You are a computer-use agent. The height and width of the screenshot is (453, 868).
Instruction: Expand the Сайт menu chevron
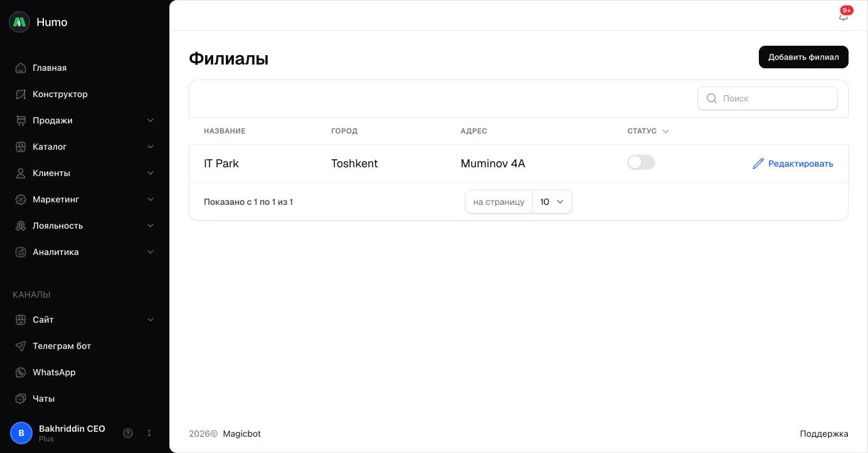point(151,320)
